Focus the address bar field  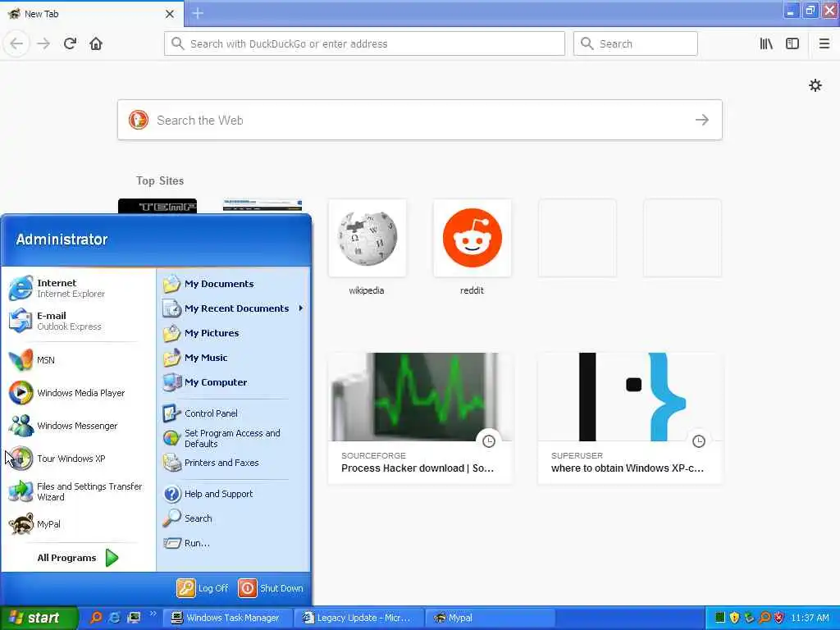tap(364, 43)
